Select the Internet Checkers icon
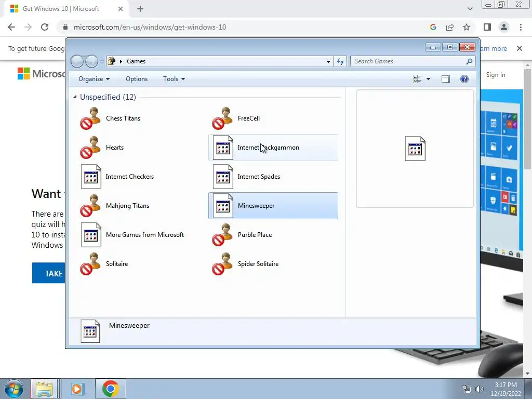The height and width of the screenshot is (399, 532). (91, 177)
